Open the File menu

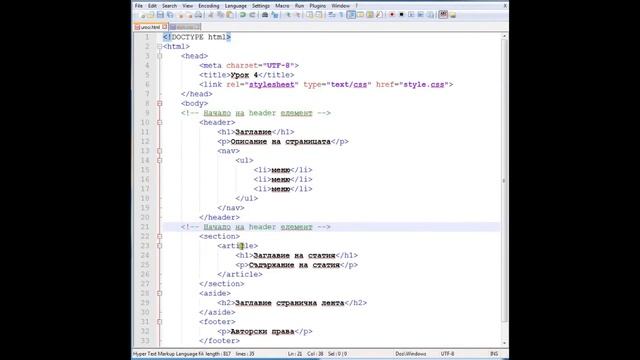139,6
